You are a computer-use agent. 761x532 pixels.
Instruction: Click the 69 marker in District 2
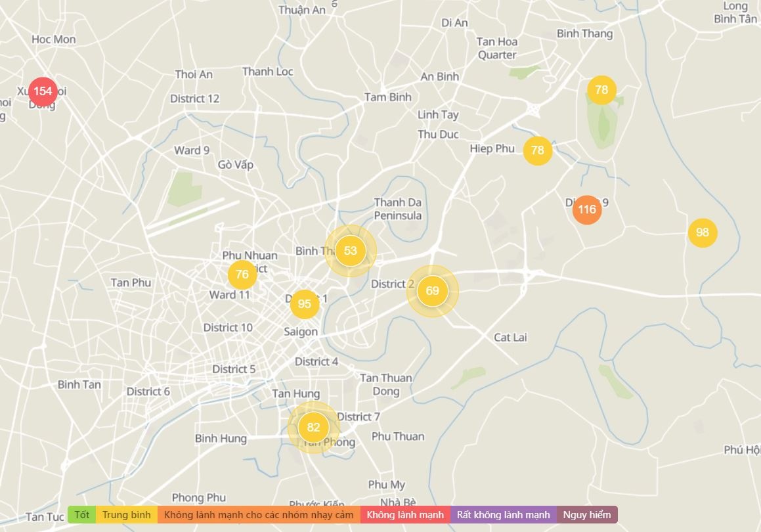click(x=432, y=291)
